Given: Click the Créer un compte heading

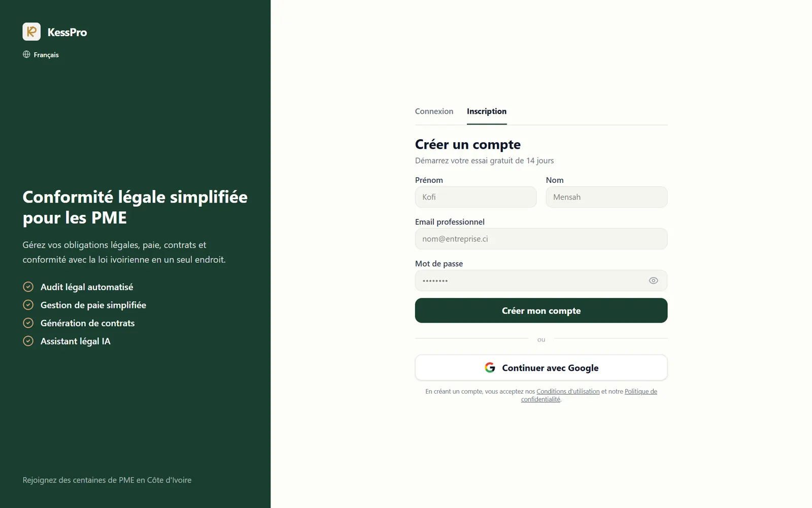Looking at the screenshot, I should (467, 145).
